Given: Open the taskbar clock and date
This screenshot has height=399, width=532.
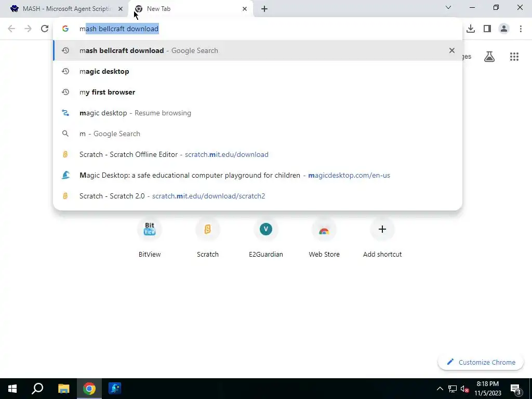Looking at the screenshot, I should (x=487, y=389).
